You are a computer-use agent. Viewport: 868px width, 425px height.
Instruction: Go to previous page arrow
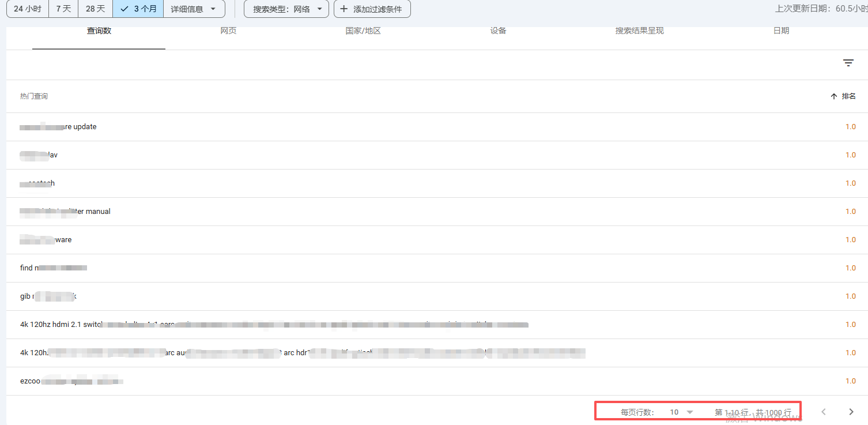pyautogui.click(x=824, y=412)
